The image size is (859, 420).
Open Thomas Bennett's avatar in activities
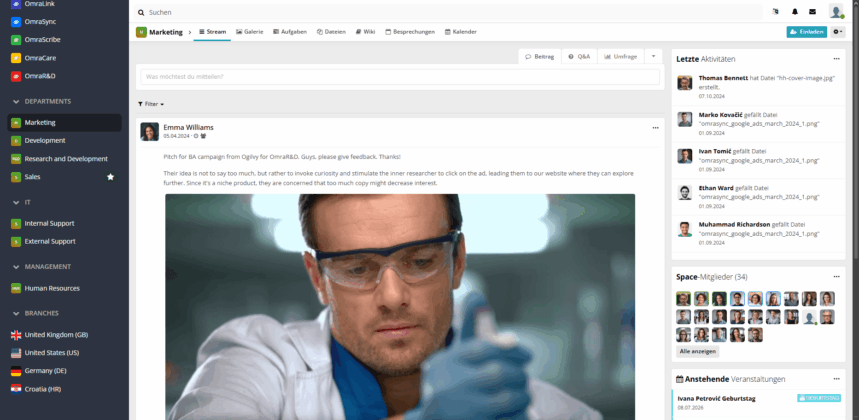[x=684, y=83]
